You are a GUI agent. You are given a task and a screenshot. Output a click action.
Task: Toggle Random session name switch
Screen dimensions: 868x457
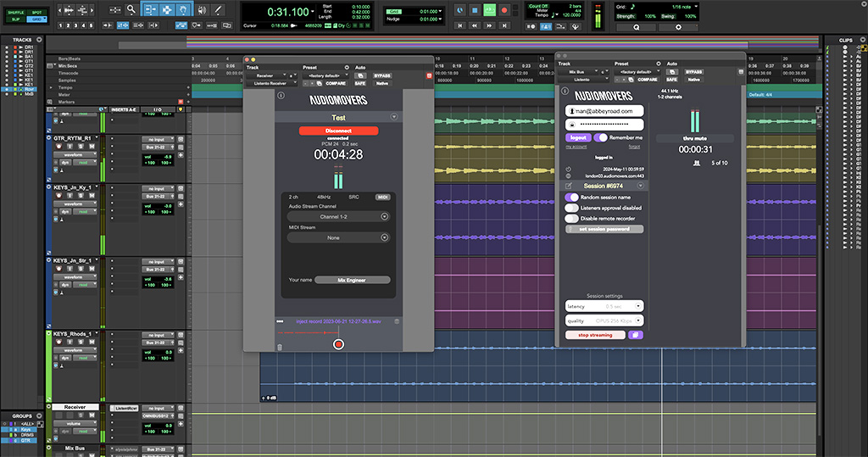[571, 198]
